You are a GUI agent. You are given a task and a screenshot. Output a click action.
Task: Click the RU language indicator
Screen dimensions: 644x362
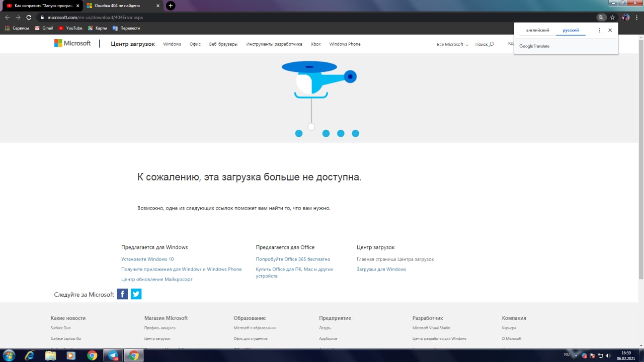click(x=567, y=354)
